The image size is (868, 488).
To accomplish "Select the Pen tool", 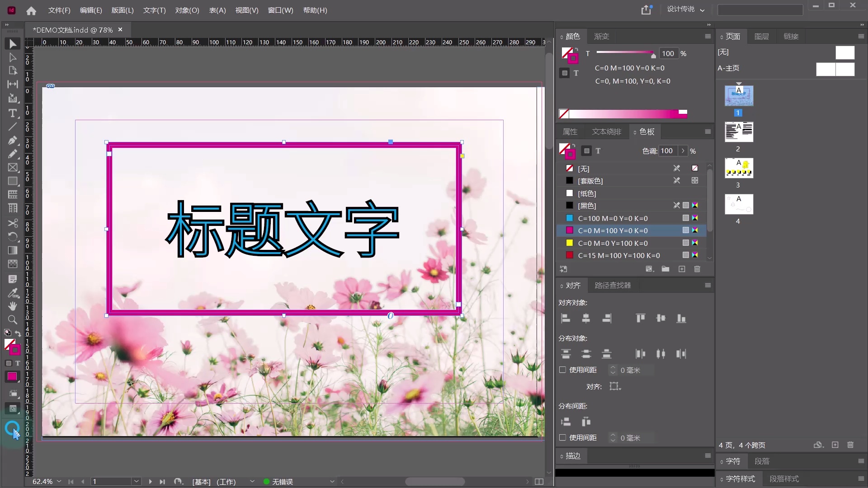I will (x=13, y=141).
